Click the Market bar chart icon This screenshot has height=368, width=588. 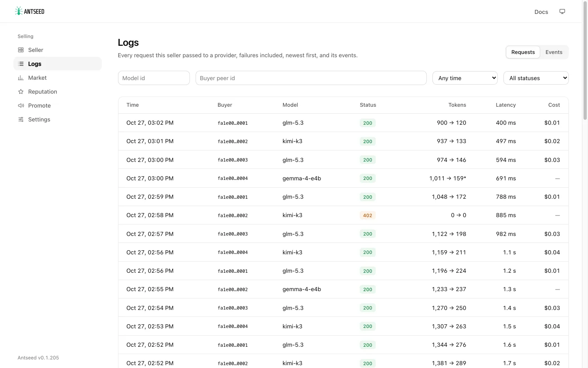click(21, 78)
